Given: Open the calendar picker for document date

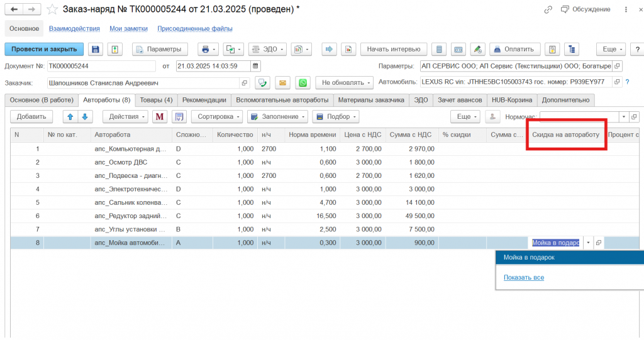Looking at the screenshot, I should click(x=255, y=66).
